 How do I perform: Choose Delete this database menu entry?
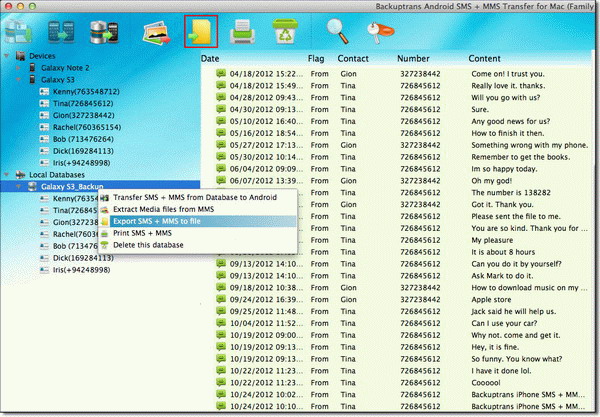197,245
